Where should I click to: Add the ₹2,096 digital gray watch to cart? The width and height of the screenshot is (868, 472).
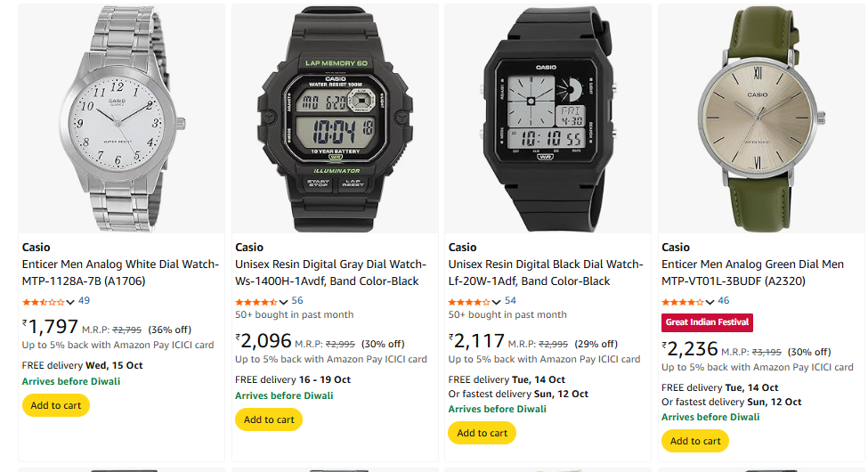(x=269, y=419)
